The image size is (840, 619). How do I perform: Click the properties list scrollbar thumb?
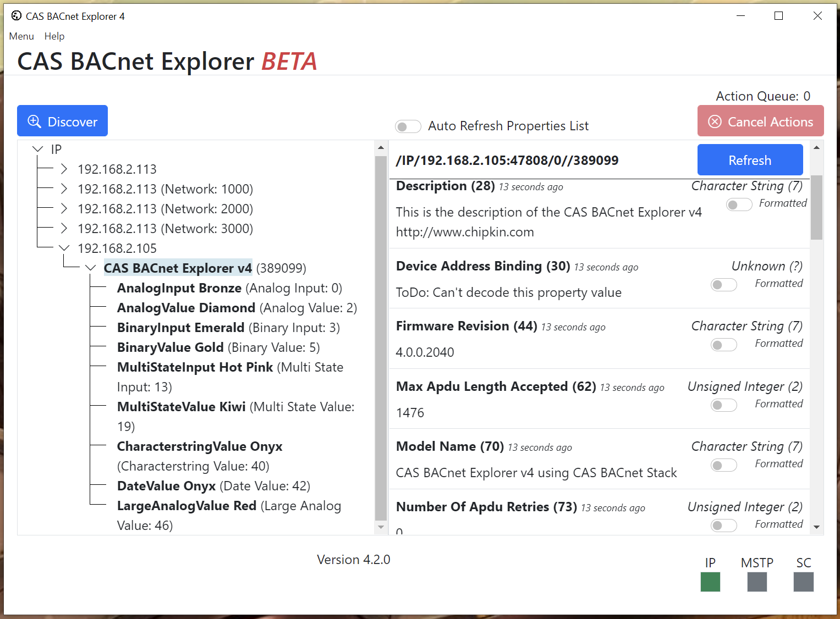click(x=817, y=207)
